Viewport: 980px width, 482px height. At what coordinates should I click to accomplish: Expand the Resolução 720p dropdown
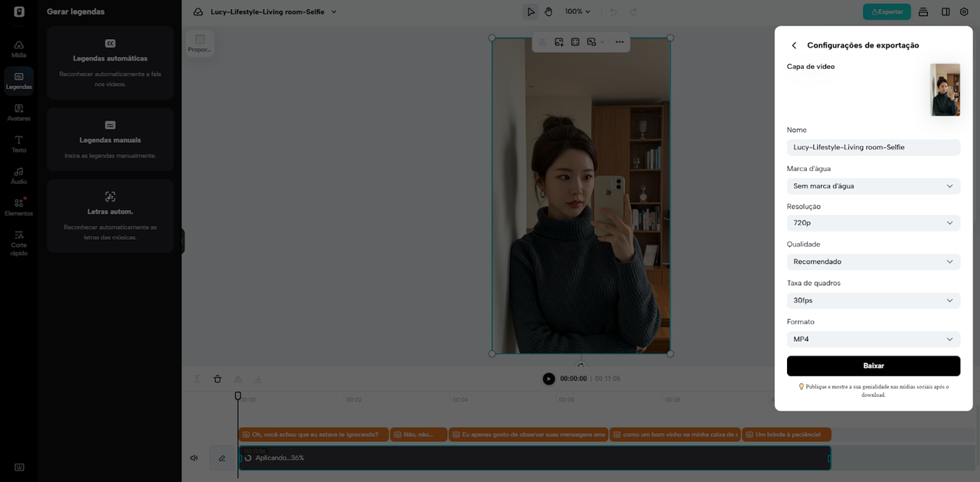[873, 223]
